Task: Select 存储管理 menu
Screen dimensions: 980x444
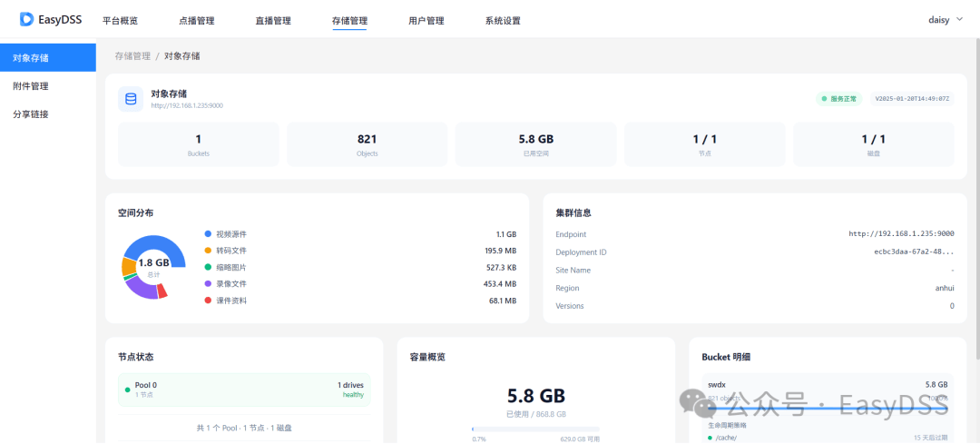Action: [349, 21]
